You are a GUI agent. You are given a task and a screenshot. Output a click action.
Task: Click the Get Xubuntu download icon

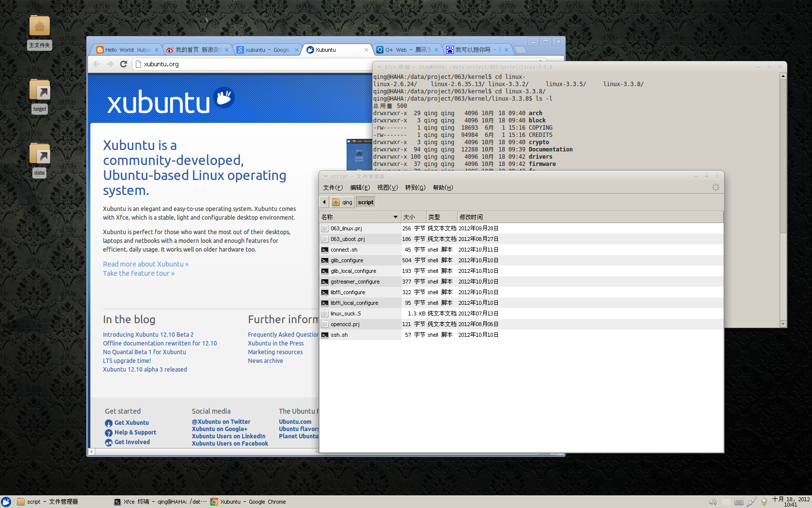(x=109, y=423)
